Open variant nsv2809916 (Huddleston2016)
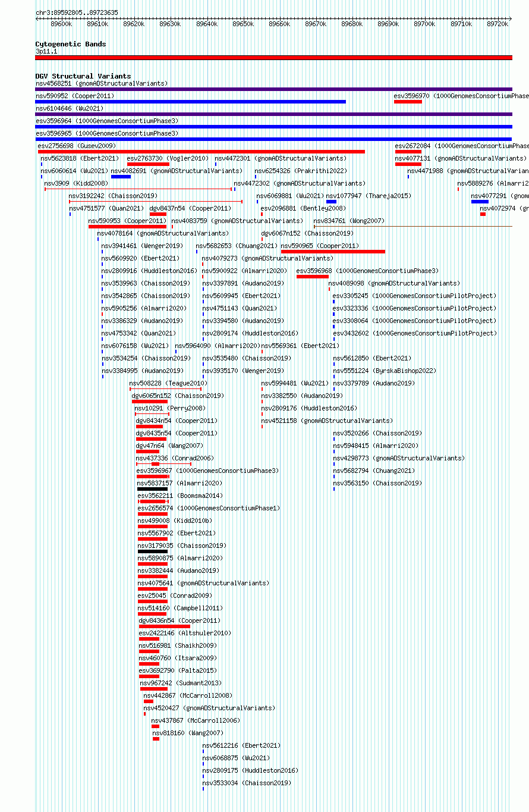529x812 pixels. point(149,271)
